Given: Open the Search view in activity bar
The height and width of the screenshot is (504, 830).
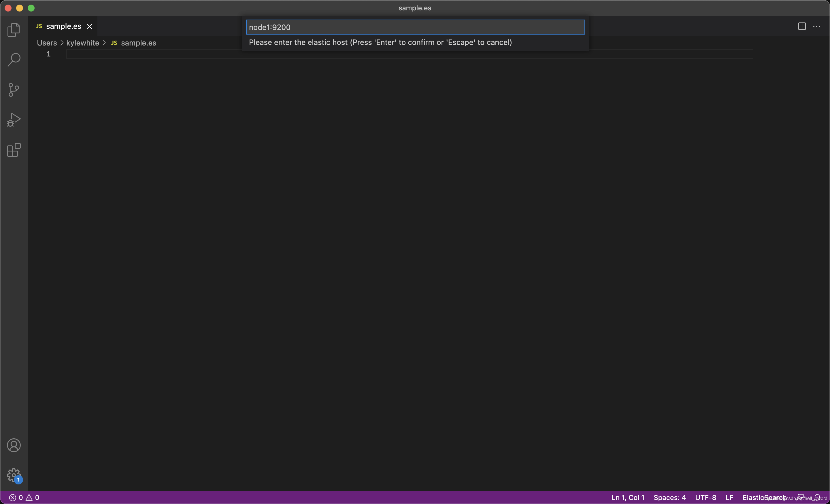Looking at the screenshot, I should coord(14,60).
